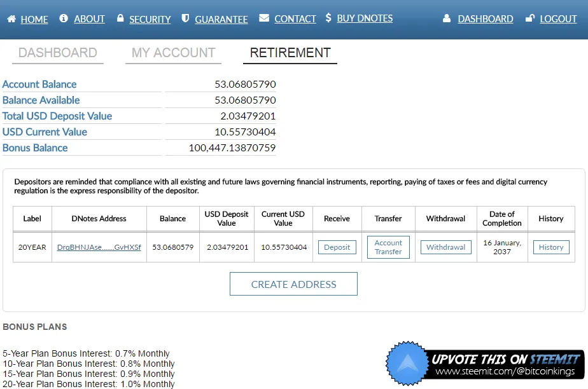
Task: Click the 20YEAR label cell
Action: click(32, 247)
